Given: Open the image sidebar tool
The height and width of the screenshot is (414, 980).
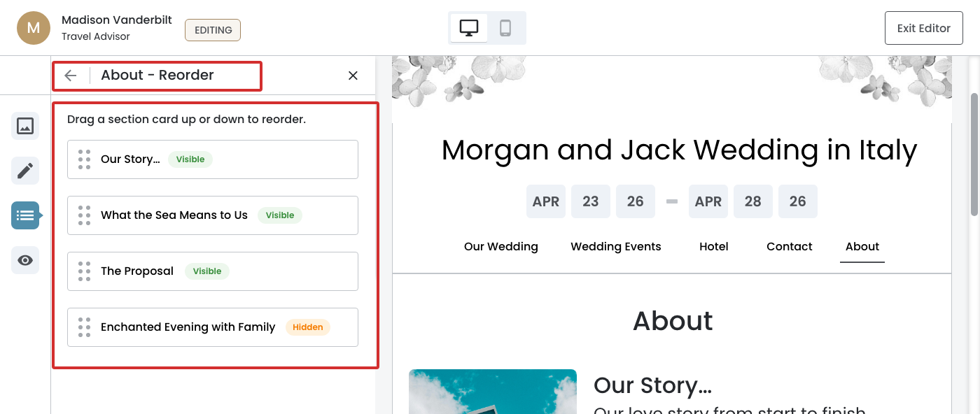Looking at the screenshot, I should 25,126.
